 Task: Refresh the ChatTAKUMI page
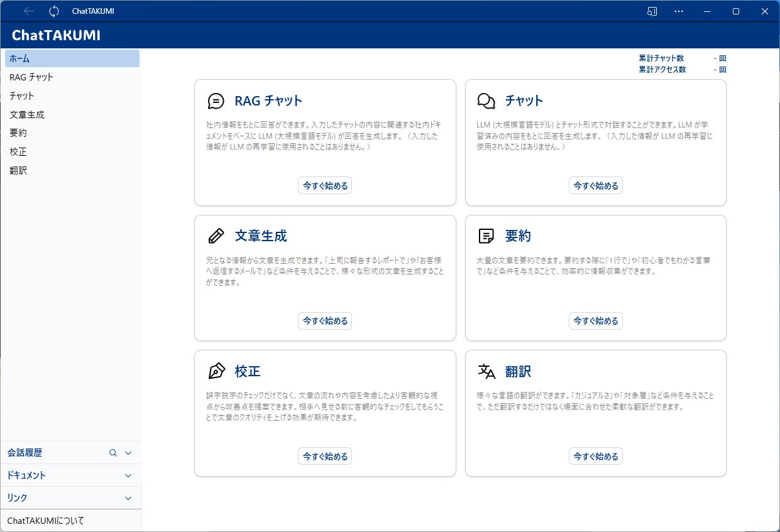[x=54, y=11]
